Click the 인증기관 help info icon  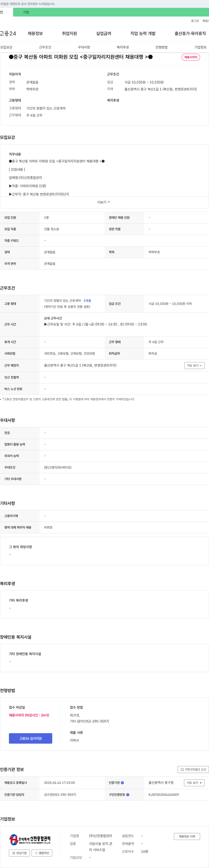click(122, 783)
